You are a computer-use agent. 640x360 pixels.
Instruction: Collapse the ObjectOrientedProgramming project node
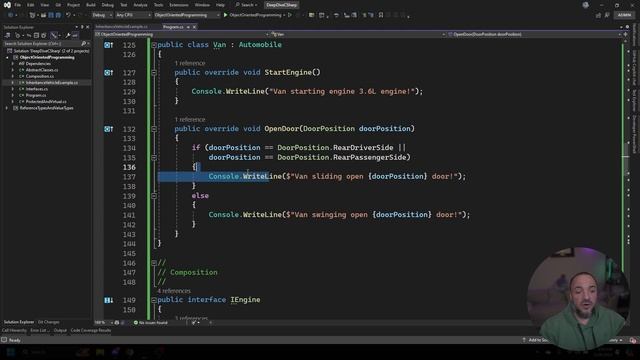[7, 58]
